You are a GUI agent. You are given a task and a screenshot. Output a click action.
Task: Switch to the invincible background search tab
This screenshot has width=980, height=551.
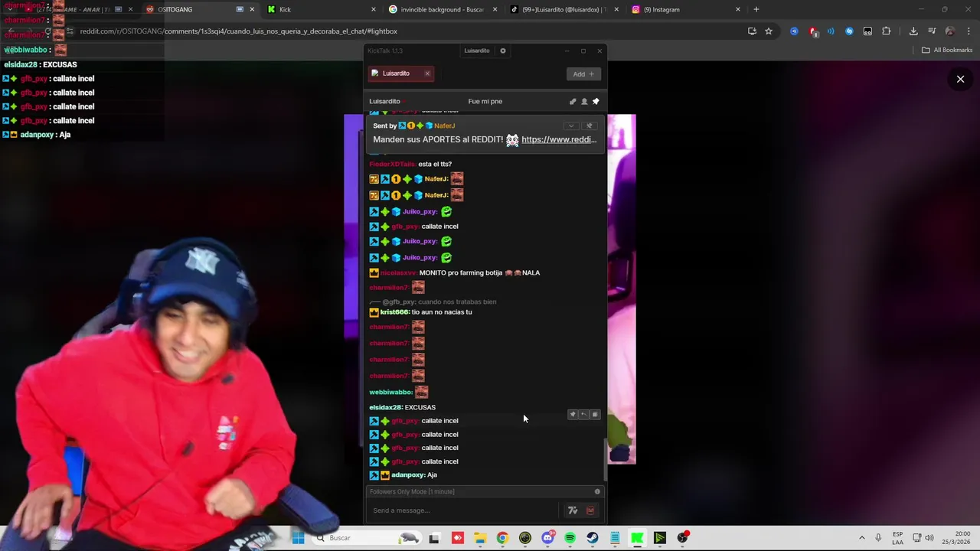pos(443,9)
